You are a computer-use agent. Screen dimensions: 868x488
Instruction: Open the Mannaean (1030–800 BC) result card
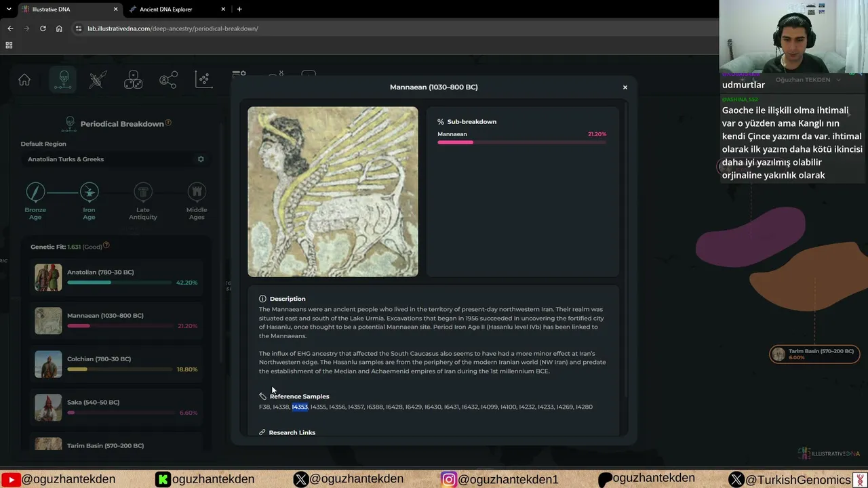click(x=116, y=321)
